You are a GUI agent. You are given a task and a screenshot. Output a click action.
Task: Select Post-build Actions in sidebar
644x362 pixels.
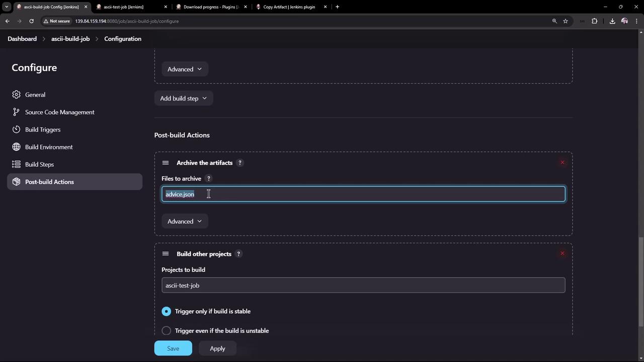(x=75, y=182)
